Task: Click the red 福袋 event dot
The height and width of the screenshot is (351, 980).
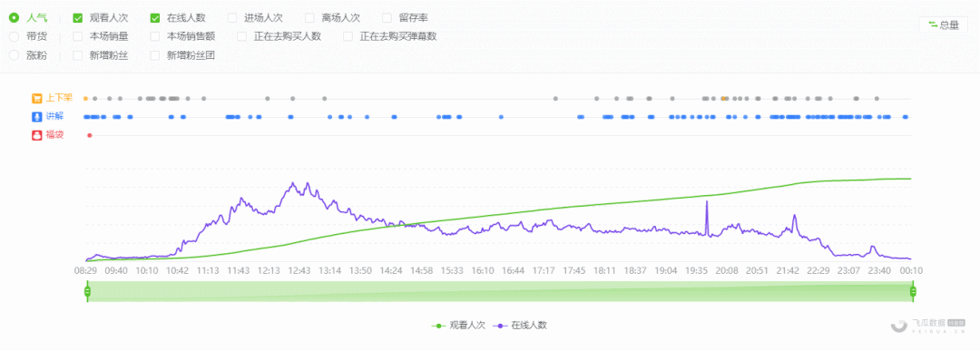Action: pos(89,135)
